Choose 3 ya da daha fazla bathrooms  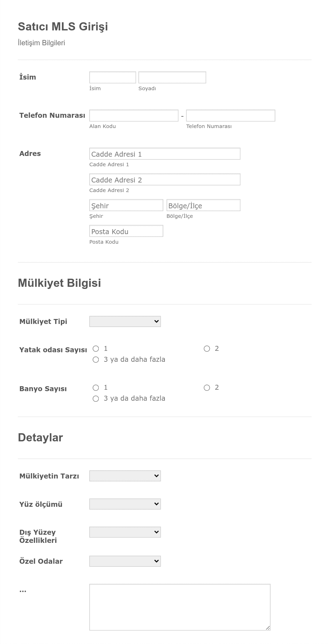[x=96, y=399]
